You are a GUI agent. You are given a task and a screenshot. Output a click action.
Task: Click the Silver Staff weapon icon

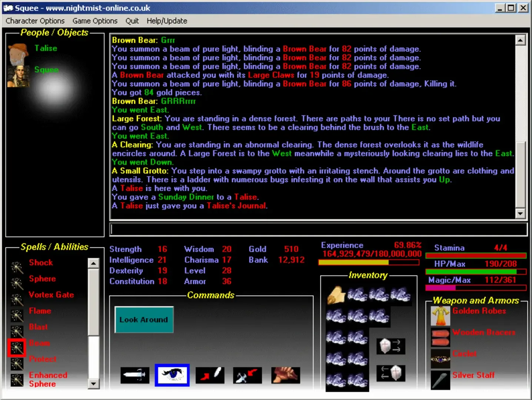coord(440,380)
